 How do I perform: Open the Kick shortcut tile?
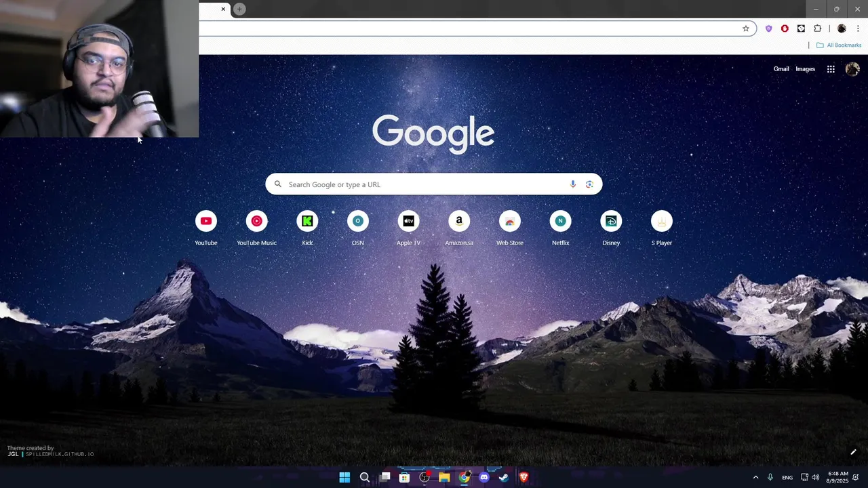(x=307, y=228)
